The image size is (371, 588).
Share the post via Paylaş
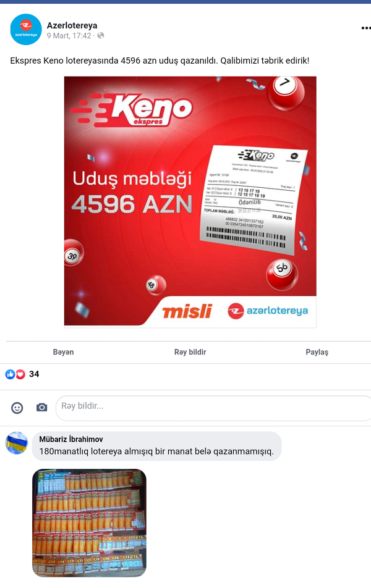point(317,352)
